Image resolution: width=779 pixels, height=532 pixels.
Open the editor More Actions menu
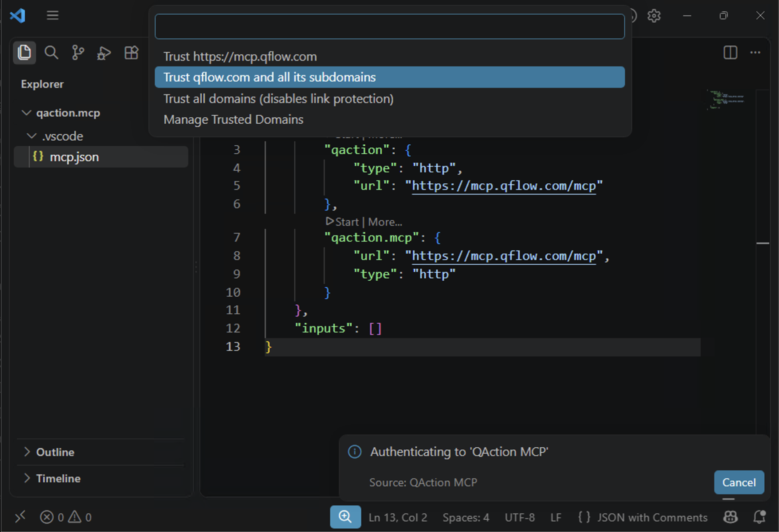point(755,52)
